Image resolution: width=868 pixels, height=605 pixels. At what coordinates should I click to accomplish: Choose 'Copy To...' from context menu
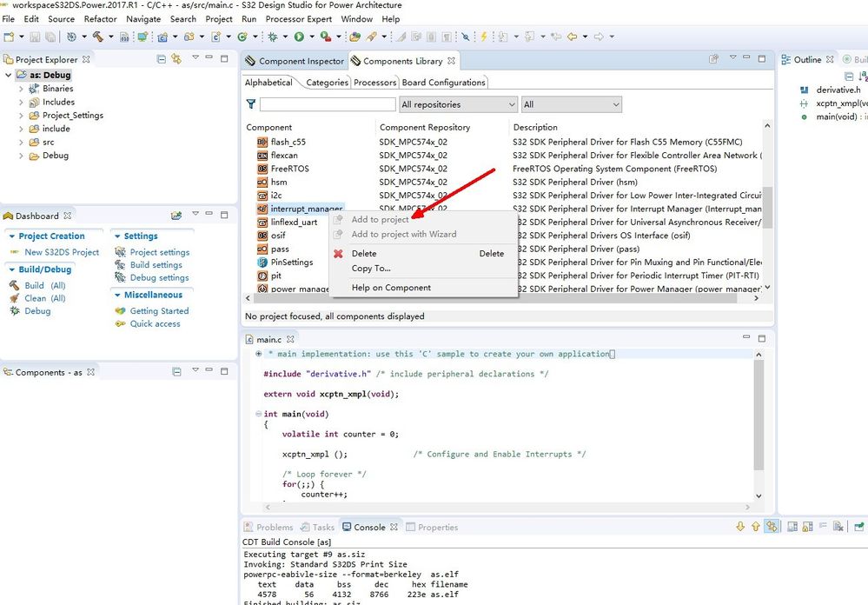tap(371, 268)
